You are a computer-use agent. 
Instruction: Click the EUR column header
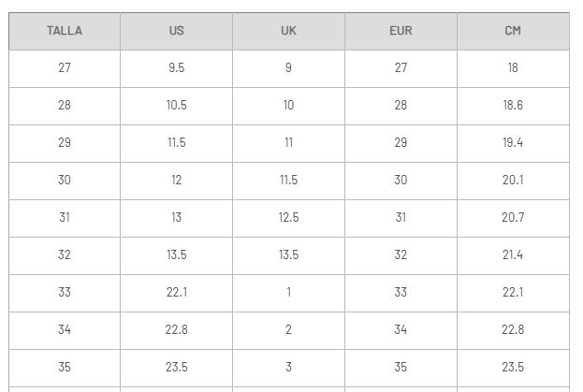pos(401,31)
